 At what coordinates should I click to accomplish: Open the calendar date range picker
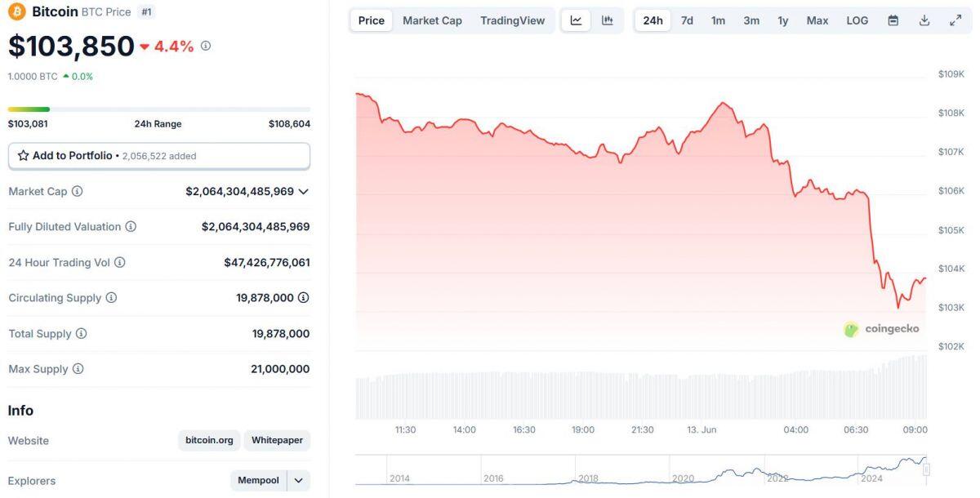click(893, 20)
